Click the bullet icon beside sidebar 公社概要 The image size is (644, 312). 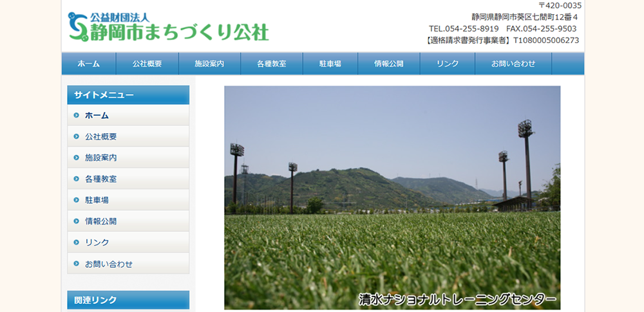[76, 136]
